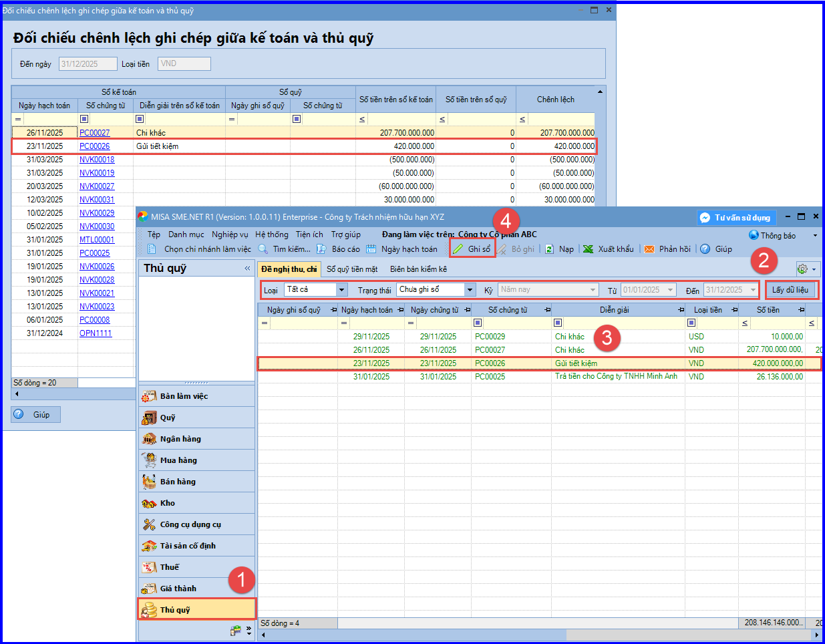This screenshot has height=644, width=825.
Task: Open Phản hồi feedback envelope icon
Action: (x=649, y=249)
